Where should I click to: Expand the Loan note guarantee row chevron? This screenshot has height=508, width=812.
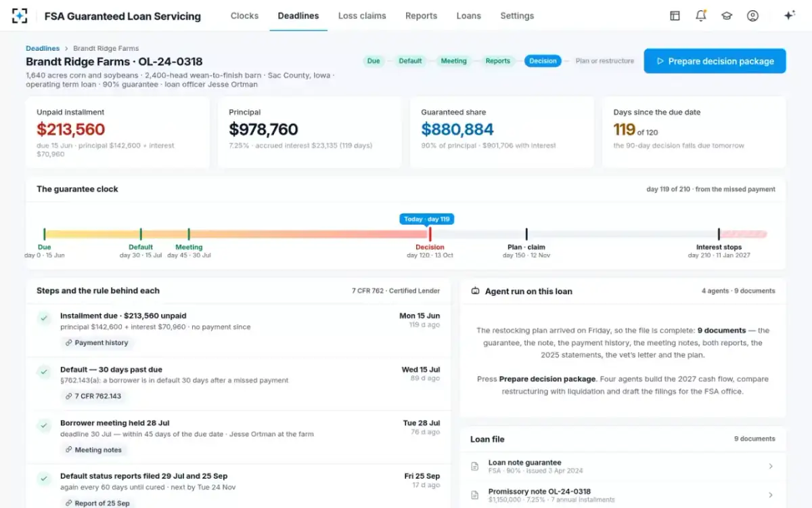click(x=771, y=466)
